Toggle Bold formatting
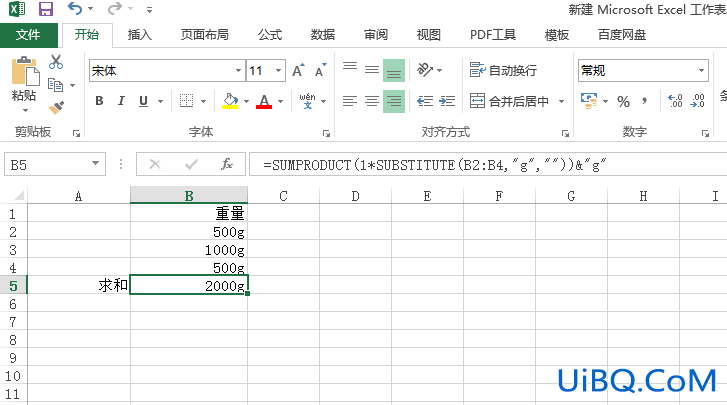 99,101
